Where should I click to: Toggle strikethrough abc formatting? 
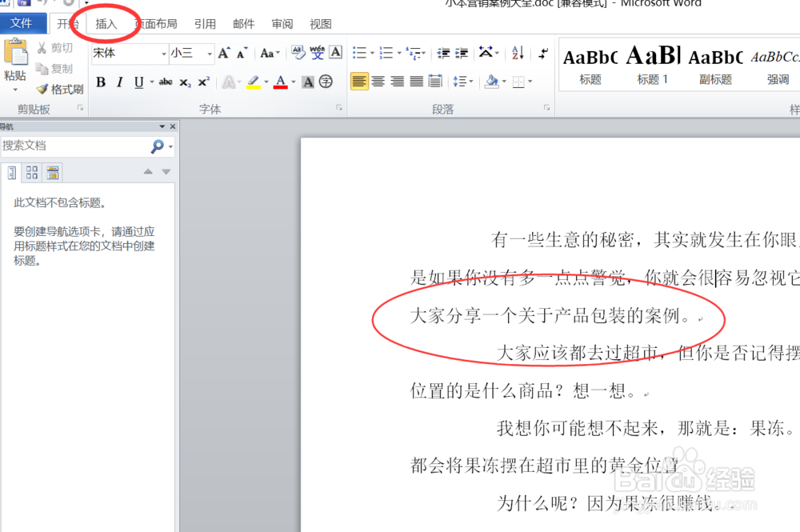tap(166, 82)
